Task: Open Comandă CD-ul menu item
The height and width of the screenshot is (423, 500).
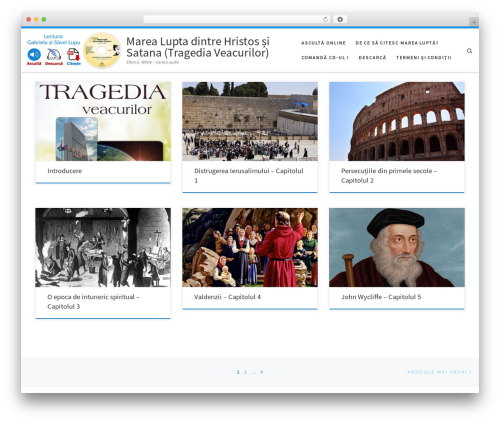Action: click(x=325, y=58)
